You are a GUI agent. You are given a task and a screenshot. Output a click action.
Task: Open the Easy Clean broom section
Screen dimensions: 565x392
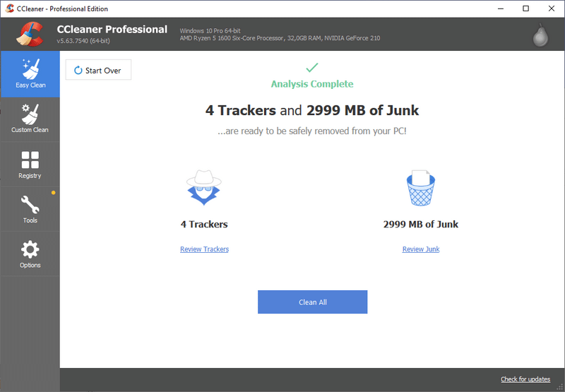pos(30,73)
